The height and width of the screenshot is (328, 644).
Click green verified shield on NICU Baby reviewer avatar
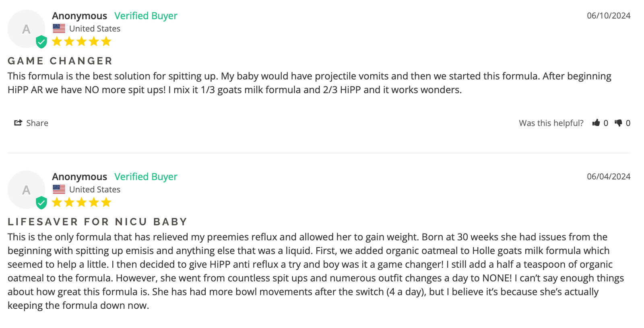[x=41, y=203]
